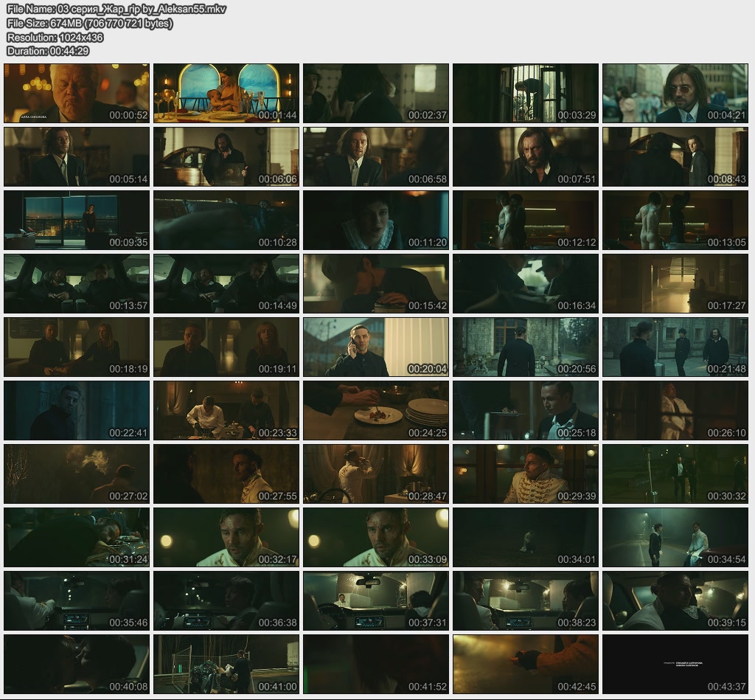Open the close-up frame at 00:11:20
Screen dimensions: 755x700
[x=376, y=220]
